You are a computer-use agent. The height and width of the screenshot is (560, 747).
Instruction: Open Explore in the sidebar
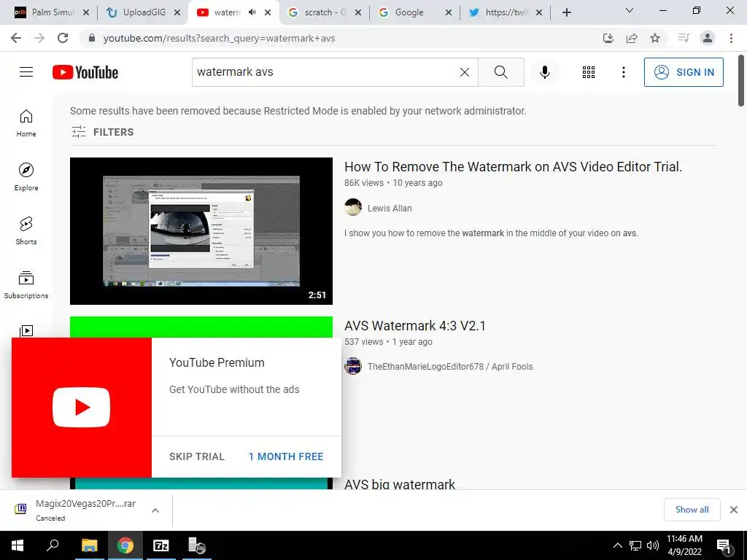26,176
